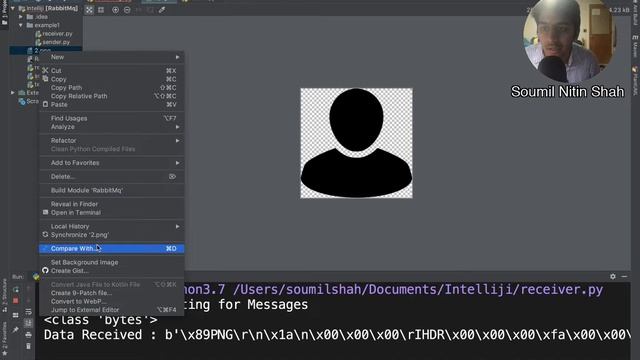Hide the Run panel with minus icon

pos(624,276)
